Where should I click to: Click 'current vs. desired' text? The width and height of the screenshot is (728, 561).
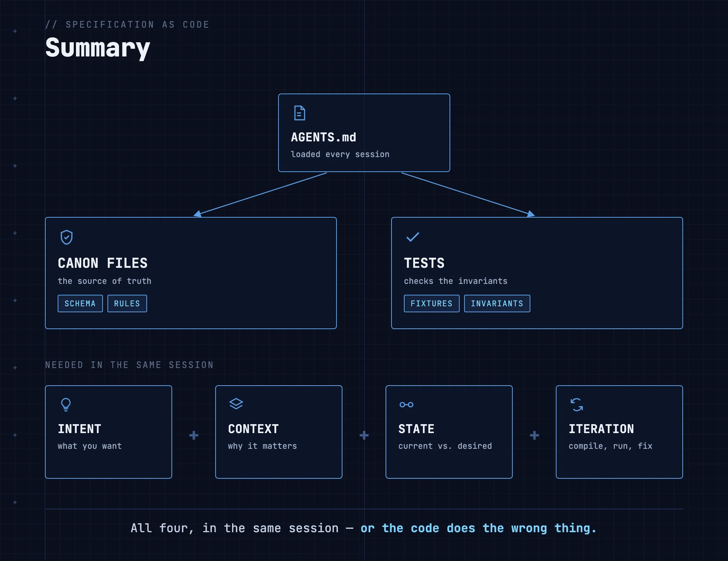click(445, 446)
